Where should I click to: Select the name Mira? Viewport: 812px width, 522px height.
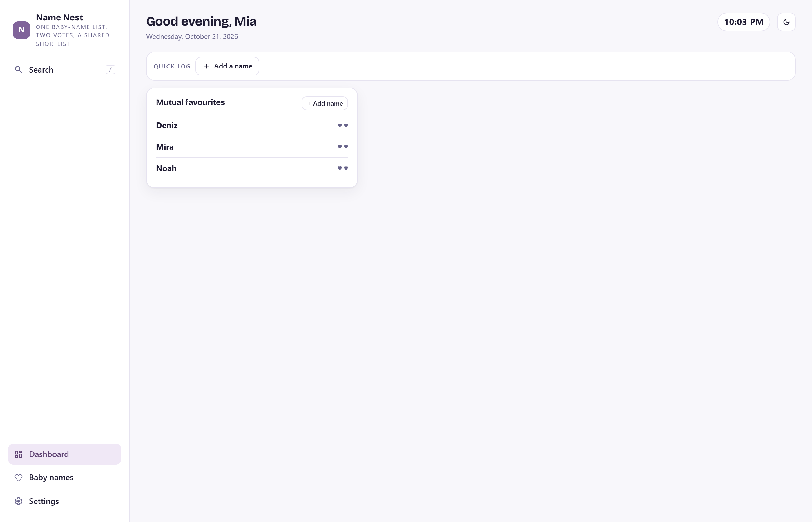pyautogui.click(x=165, y=147)
